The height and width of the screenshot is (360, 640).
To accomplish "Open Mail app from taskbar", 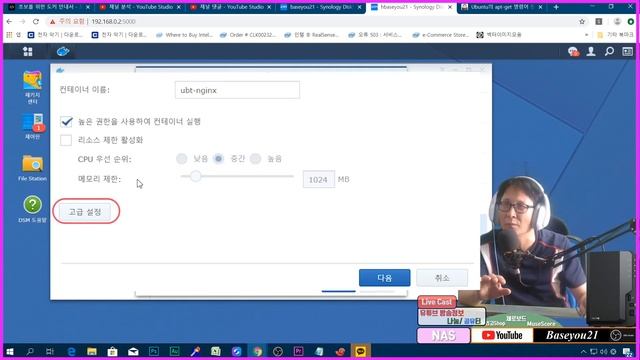I will click(133, 351).
